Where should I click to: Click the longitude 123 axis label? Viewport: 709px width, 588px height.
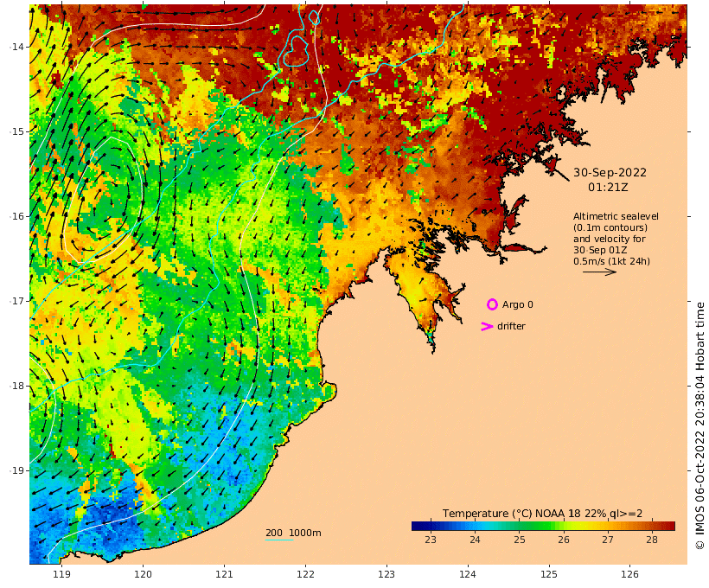pyautogui.click(x=386, y=574)
